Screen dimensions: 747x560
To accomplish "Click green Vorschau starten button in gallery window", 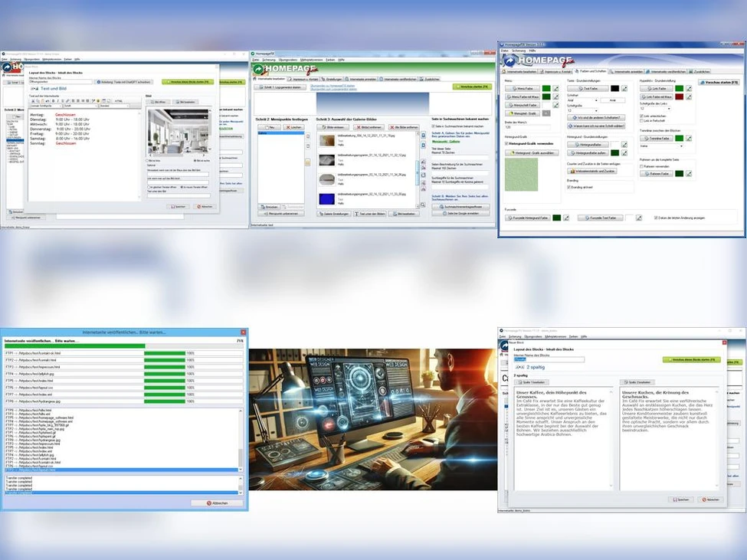I will tap(472, 87).
